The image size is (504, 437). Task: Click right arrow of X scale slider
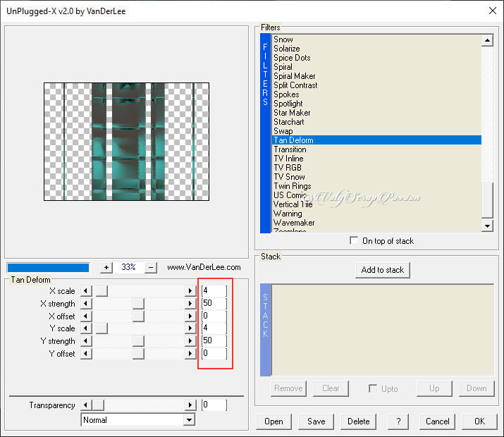[x=190, y=291]
